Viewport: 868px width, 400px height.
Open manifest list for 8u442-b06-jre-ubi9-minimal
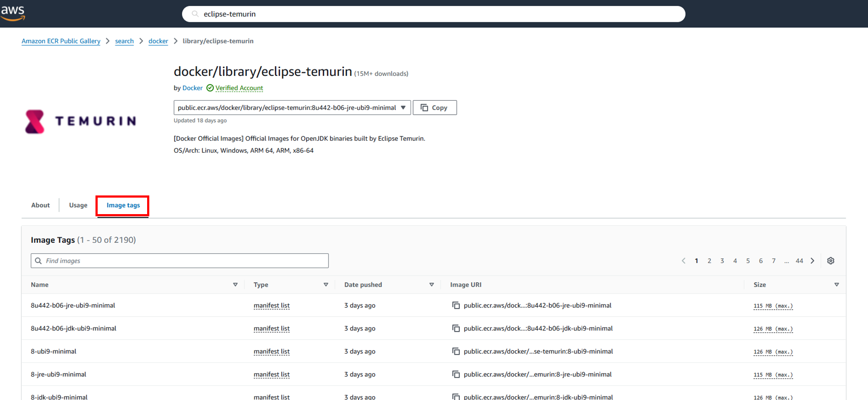(x=272, y=305)
